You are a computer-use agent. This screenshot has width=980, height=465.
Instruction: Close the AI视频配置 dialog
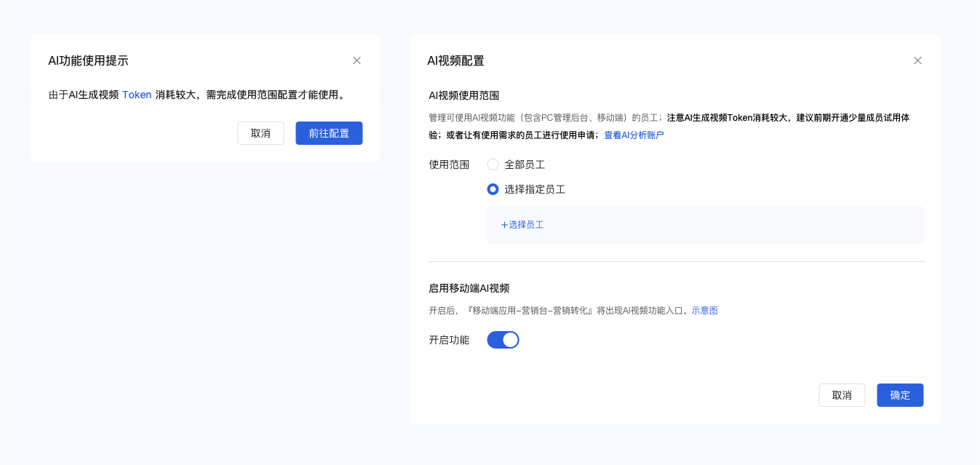pyautogui.click(x=917, y=60)
